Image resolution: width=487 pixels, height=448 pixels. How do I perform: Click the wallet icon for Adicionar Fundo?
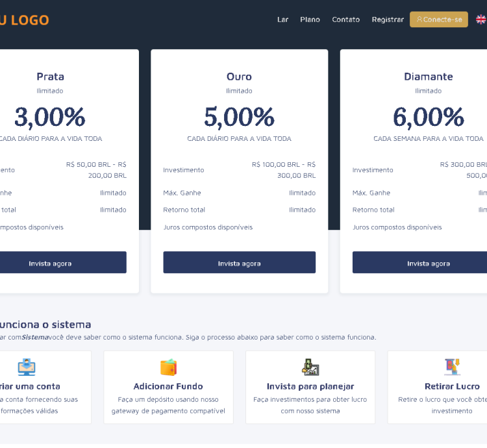tap(168, 367)
